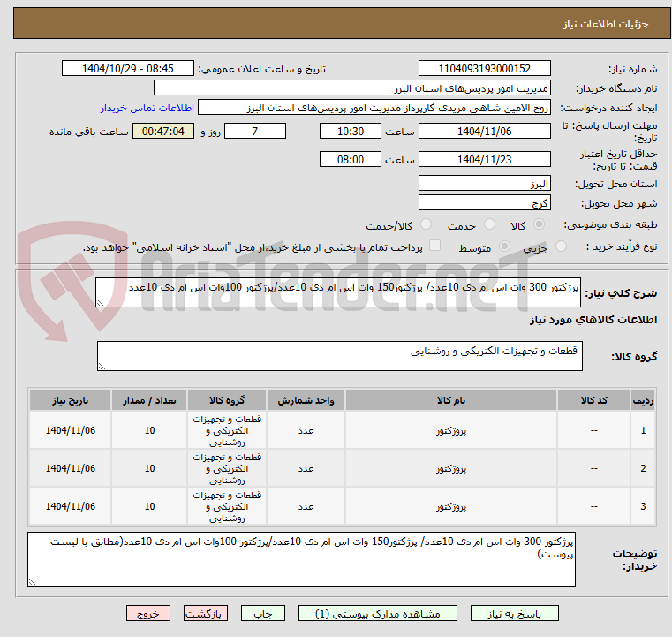Select the خدمت radio button
This screenshot has width=672, height=637.
tap(489, 224)
